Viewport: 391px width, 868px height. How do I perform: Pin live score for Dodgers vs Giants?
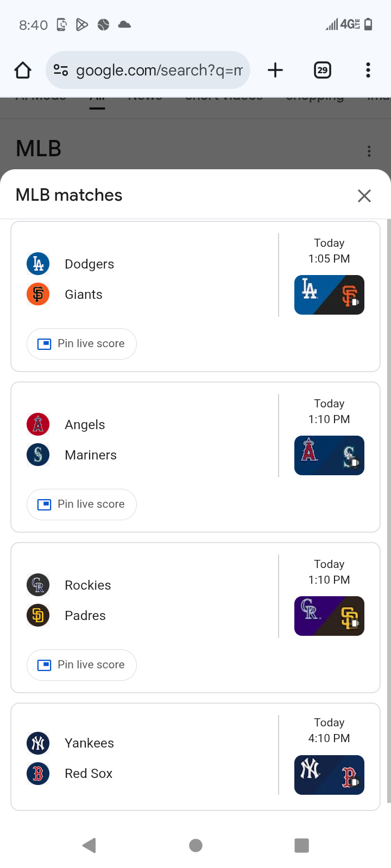pyautogui.click(x=81, y=344)
